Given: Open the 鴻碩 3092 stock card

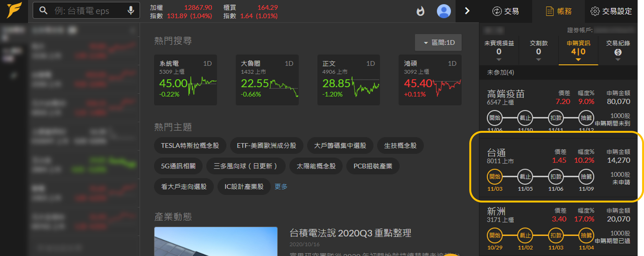Looking at the screenshot, I should click(430, 80).
